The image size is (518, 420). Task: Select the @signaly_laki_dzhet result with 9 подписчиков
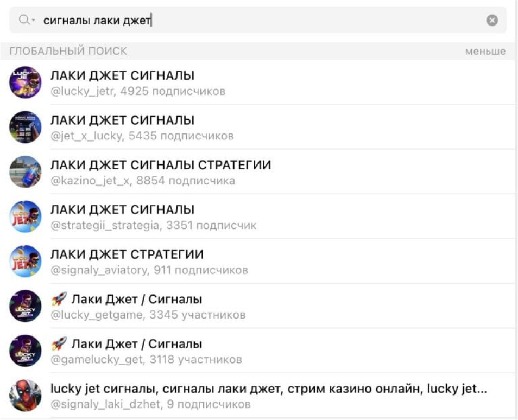point(217,394)
